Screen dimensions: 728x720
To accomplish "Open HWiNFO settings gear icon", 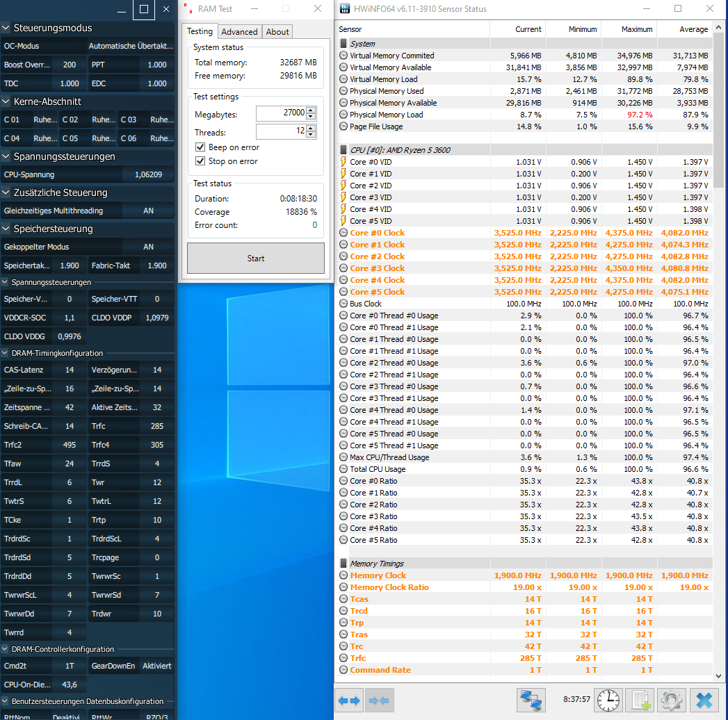I will 672,700.
